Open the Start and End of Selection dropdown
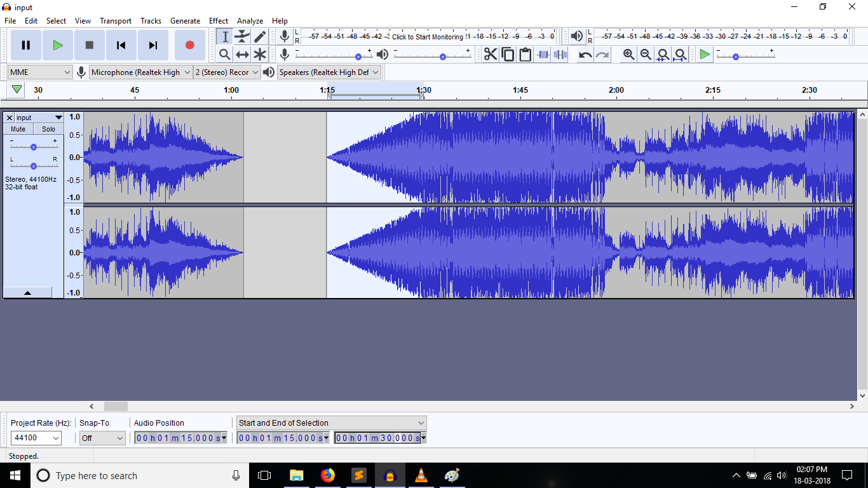The image size is (868, 488). (331, 423)
